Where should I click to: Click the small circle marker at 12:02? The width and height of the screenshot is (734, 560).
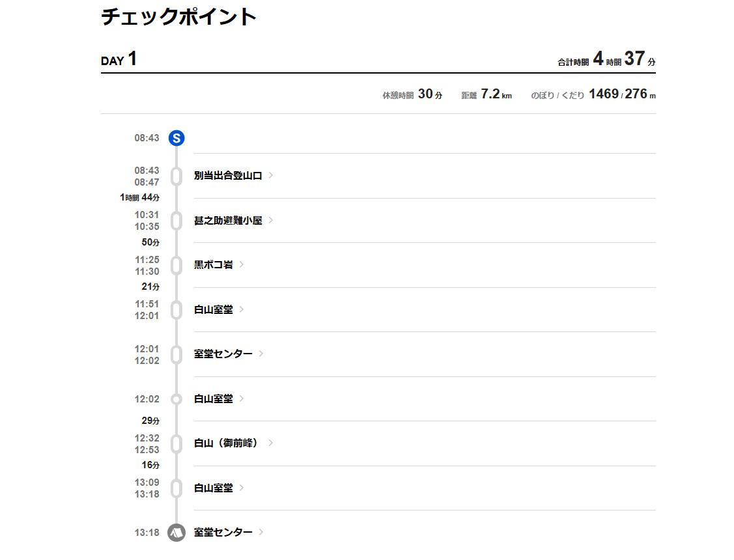click(176, 399)
